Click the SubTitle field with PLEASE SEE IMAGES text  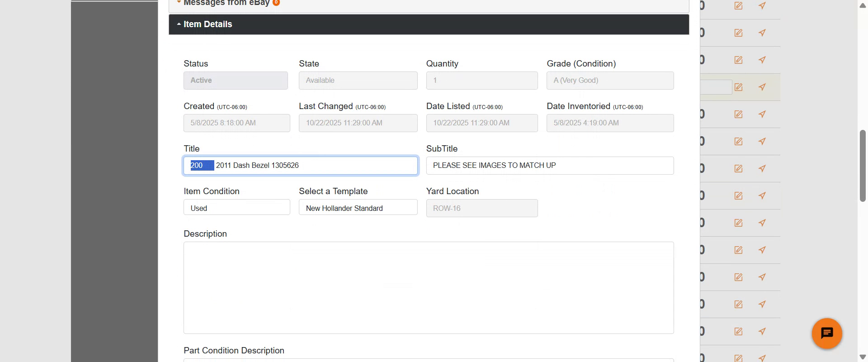tap(549, 166)
